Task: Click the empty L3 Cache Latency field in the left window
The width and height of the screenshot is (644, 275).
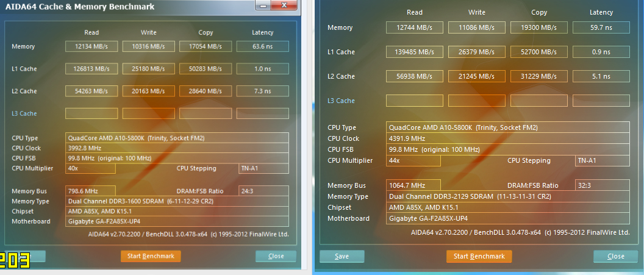Action: pyautogui.click(x=262, y=113)
